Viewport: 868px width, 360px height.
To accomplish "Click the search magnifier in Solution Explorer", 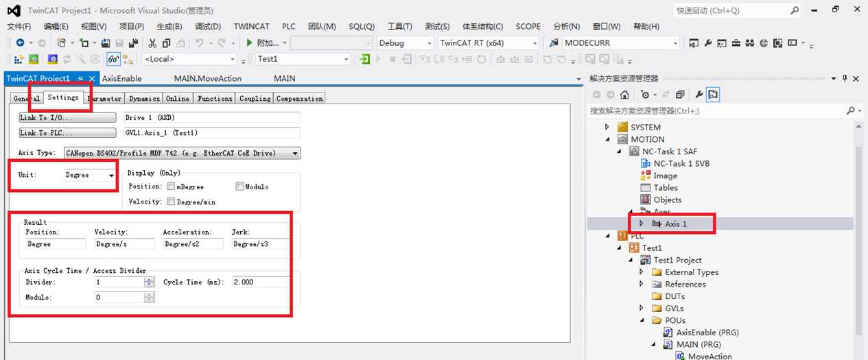I will 851,110.
